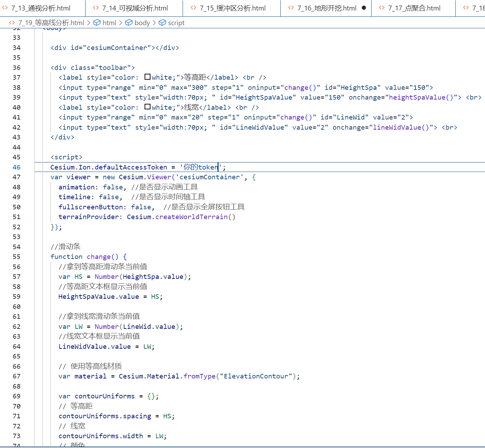Click line number 46 in the gutter
This screenshot has width=485, height=448.
pos(16,167)
